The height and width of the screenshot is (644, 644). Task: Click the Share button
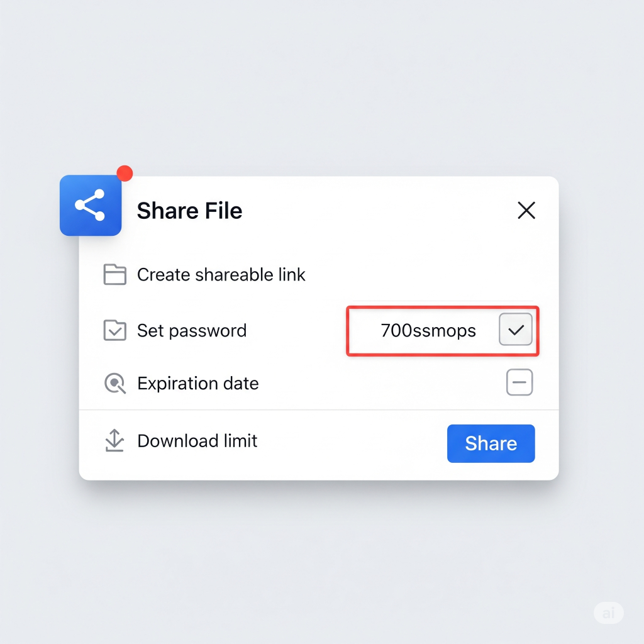tap(491, 443)
